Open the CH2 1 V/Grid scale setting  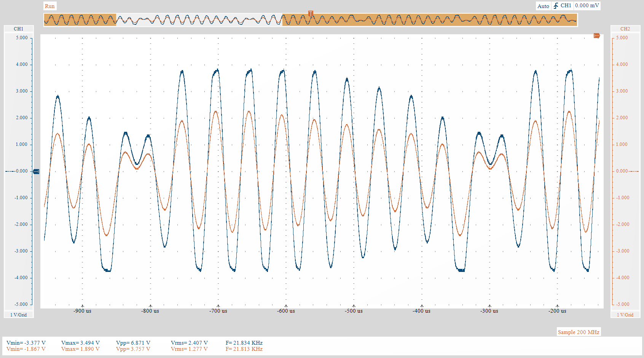[625, 315]
